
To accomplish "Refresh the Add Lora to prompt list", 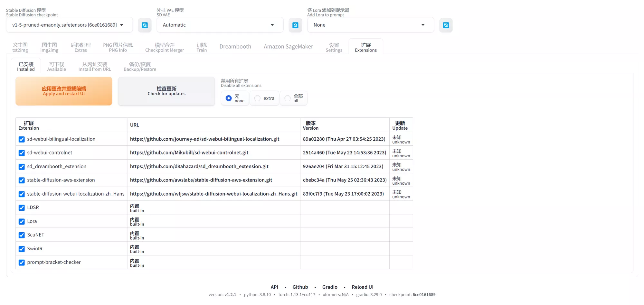I will click(446, 25).
